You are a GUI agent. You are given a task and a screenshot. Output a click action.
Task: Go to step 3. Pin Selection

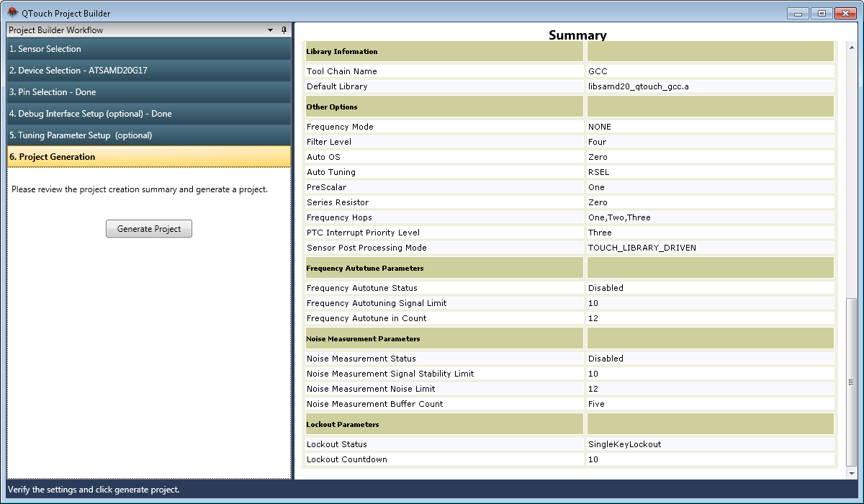[x=149, y=92]
